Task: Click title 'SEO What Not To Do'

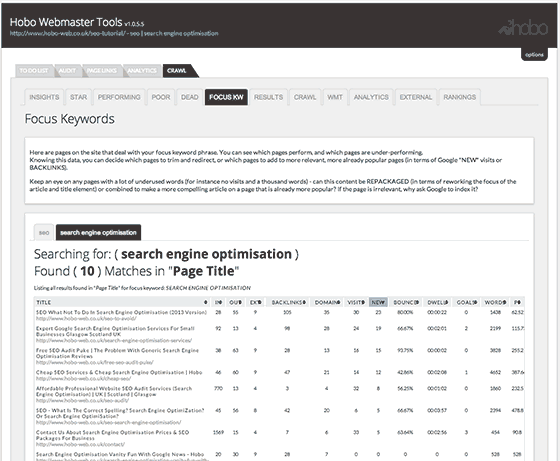Action: pyautogui.click(x=121, y=312)
